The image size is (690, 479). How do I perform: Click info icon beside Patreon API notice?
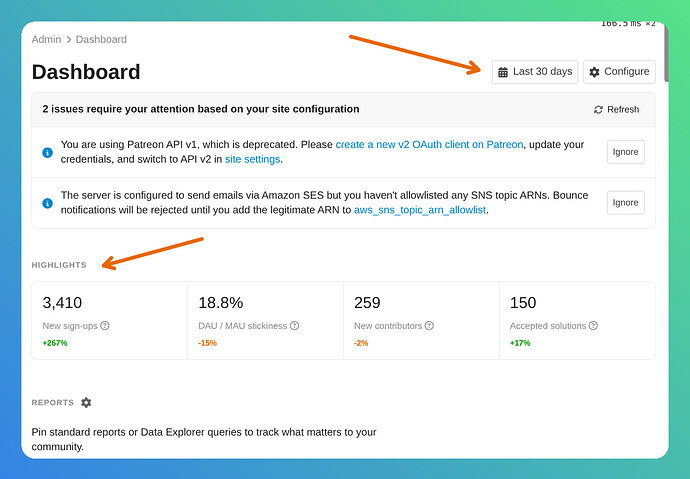point(48,152)
